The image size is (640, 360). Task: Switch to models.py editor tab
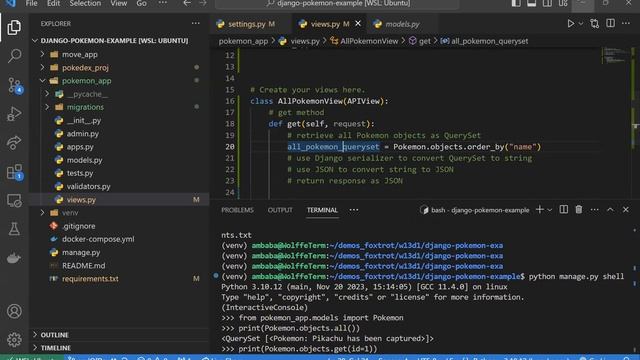pyautogui.click(x=402, y=24)
